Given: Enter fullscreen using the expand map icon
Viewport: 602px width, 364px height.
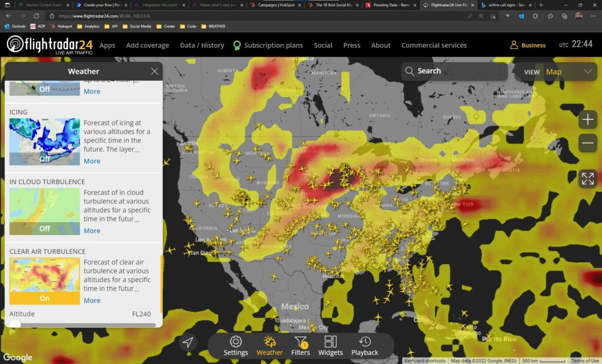Looking at the screenshot, I should (x=587, y=179).
